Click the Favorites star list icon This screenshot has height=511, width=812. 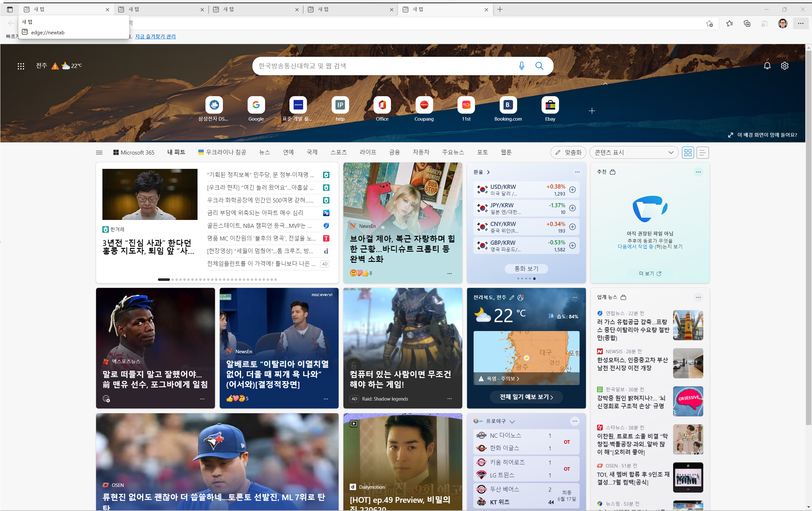tap(729, 23)
